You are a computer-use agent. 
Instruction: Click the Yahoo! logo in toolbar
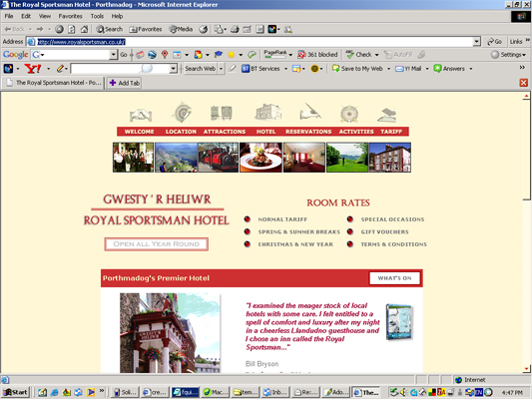pyautogui.click(x=33, y=69)
